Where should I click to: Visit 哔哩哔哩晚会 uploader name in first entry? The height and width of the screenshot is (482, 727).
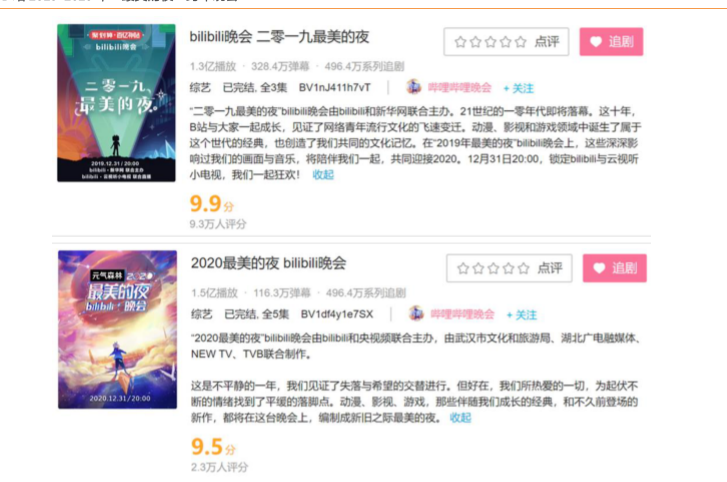coord(459,88)
